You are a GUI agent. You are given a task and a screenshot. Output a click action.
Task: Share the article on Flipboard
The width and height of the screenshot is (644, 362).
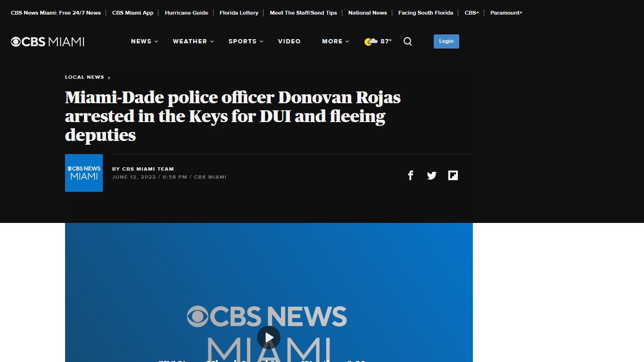[453, 175]
